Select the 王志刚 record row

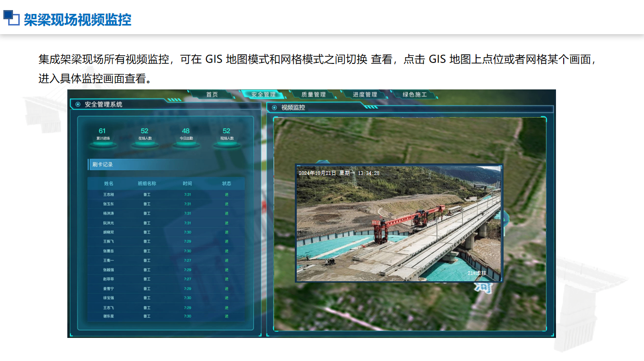166,195
